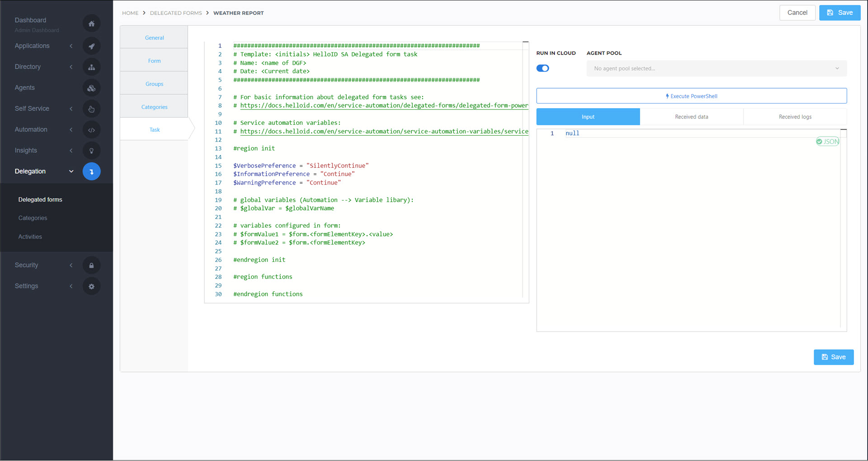Image resolution: width=868 pixels, height=461 pixels.
Task: Switch to the Input tab
Action: click(x=588, y=117)
